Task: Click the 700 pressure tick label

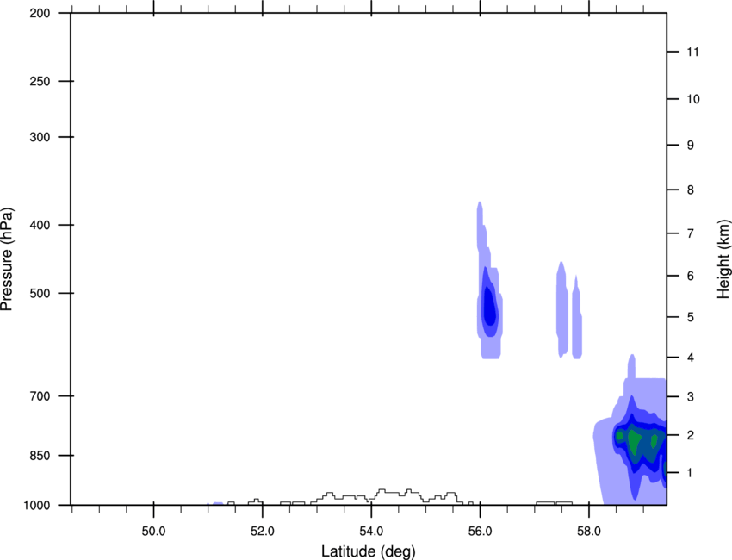Action: pyautogui.click(x=40, y=396)
